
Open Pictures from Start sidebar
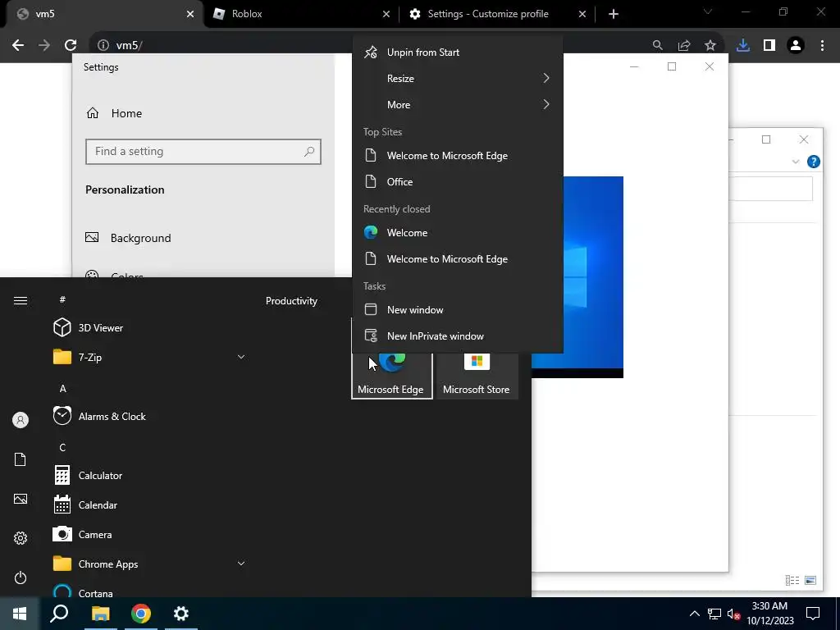point(21,499)
